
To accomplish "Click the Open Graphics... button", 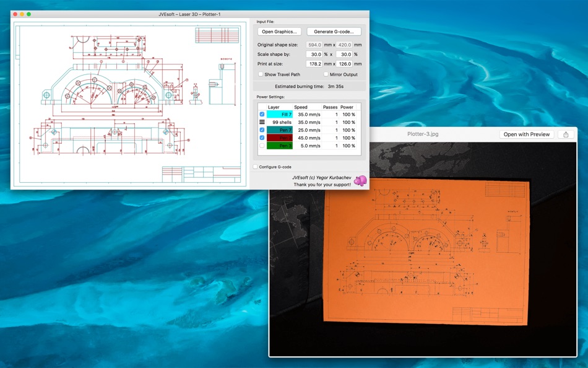I will pos(279,32).
